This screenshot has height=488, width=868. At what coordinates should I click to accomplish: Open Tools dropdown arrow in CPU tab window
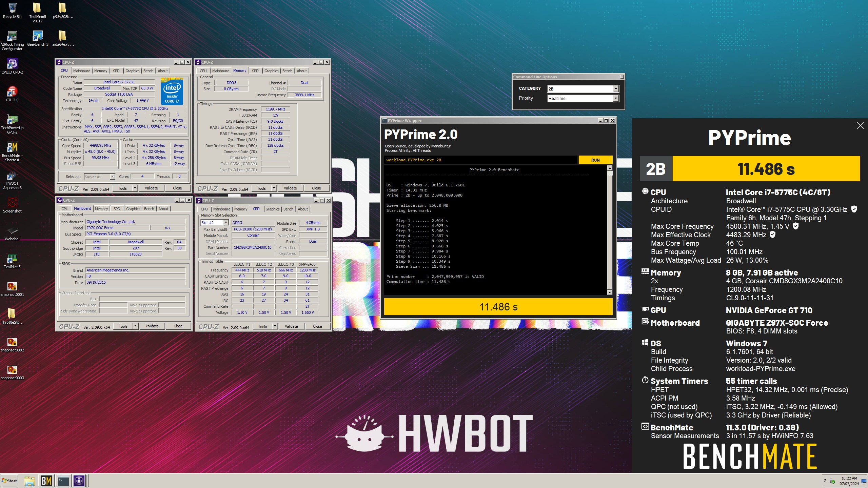(135, 188)
